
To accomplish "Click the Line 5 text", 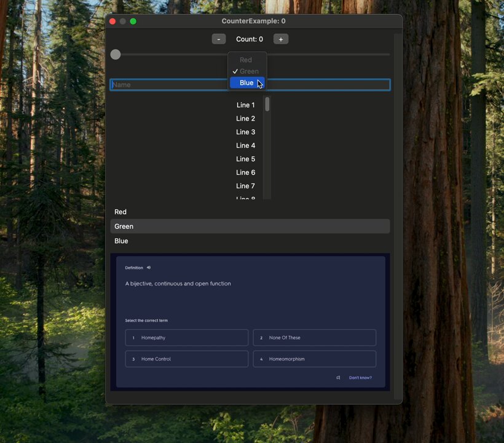I will pyautogui.click(x=246, y=159).
